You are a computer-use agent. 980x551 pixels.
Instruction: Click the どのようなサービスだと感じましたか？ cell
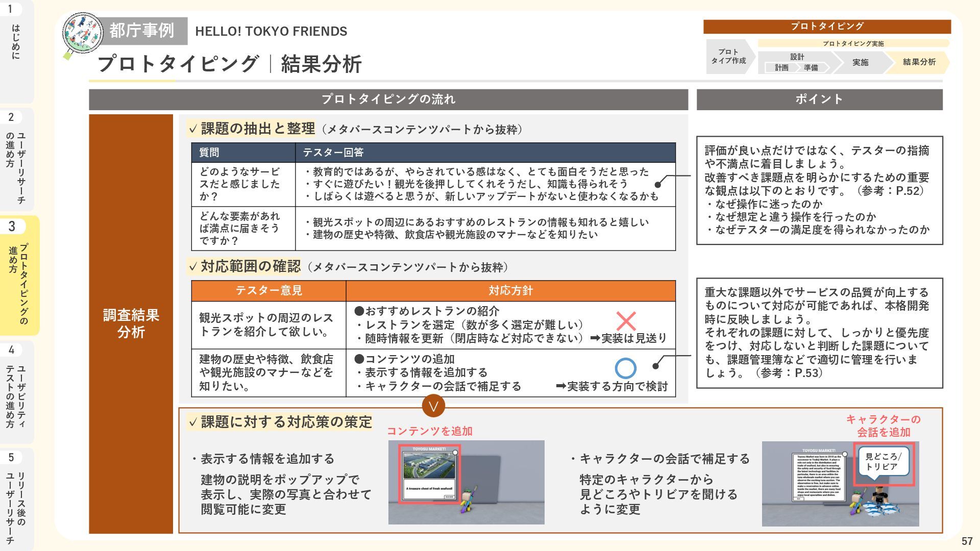pos(243,184)
